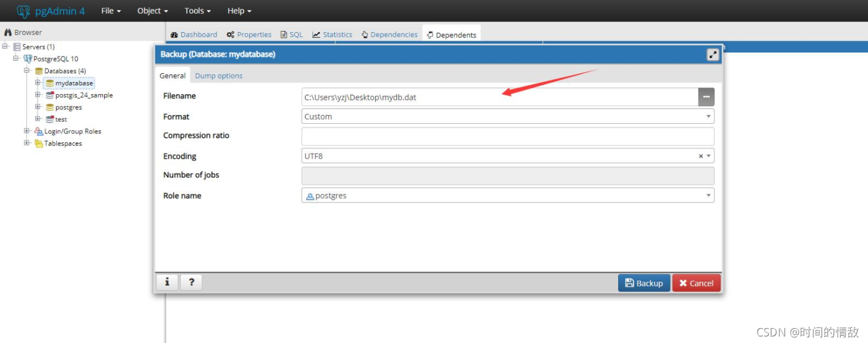The image size is (868, 343).
Task: Open the Dump options tab
Action: point(219,76)
